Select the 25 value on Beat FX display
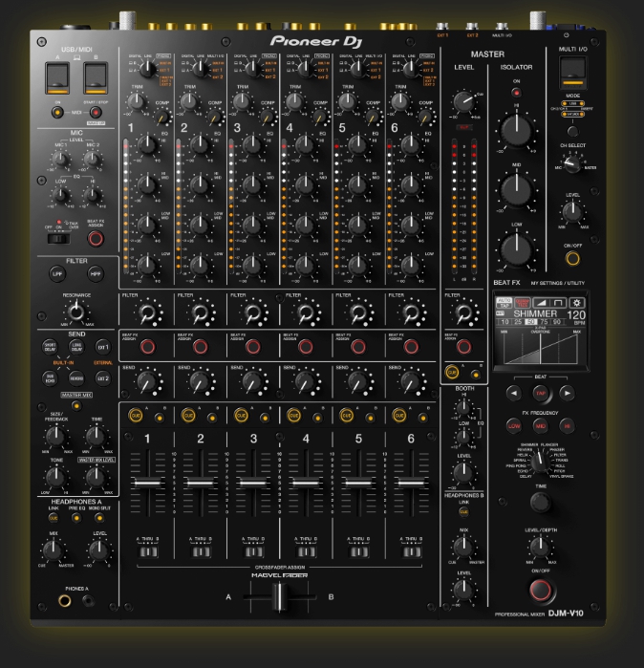 point(518,322)
